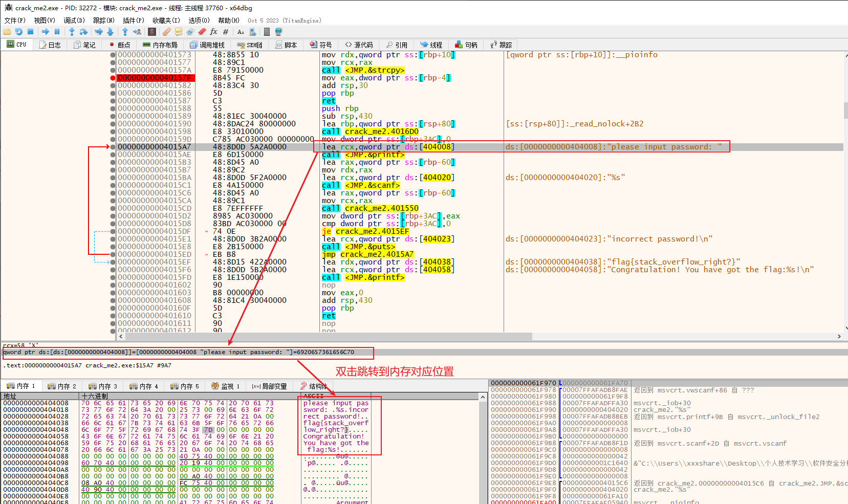Stop debugging with the blue square icon

30,31
